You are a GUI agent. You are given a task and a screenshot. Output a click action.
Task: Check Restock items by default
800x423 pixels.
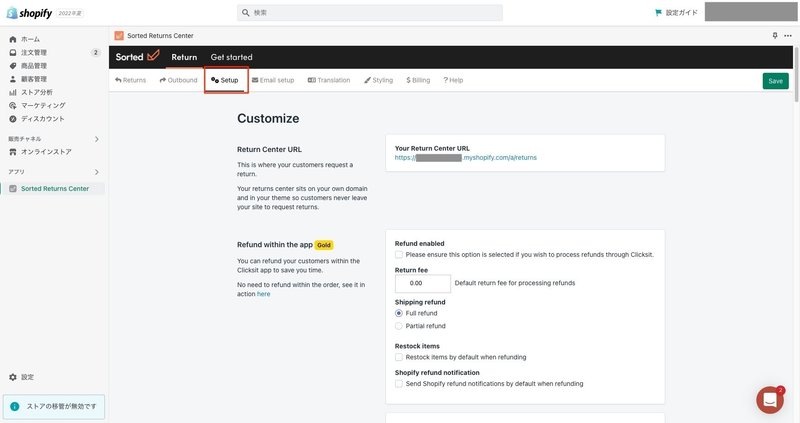(399, 357)
